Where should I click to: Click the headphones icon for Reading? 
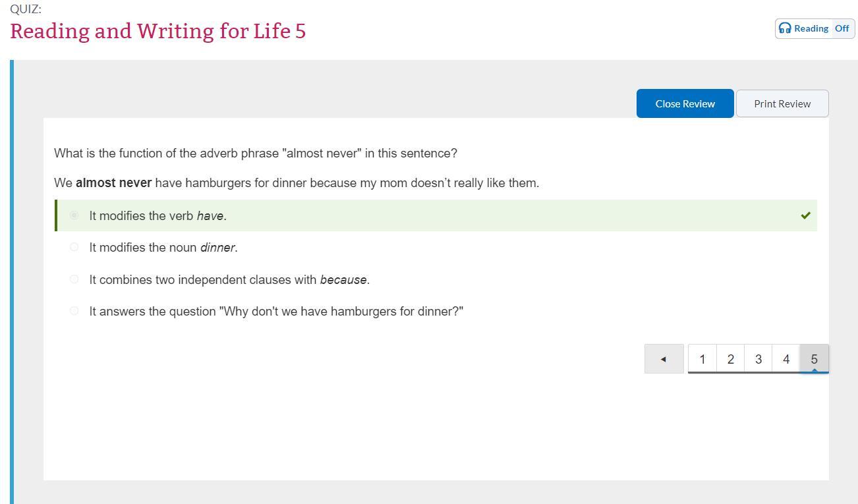[785, 28]
